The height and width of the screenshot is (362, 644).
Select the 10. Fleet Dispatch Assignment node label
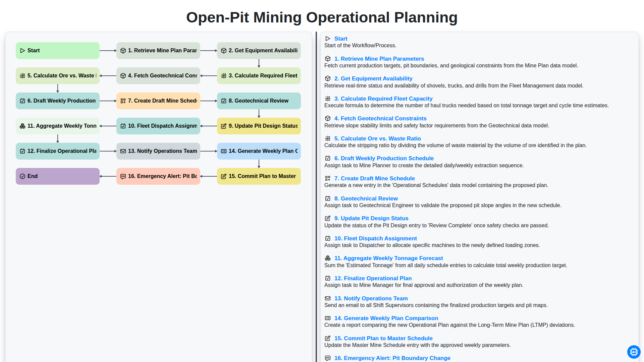coord(162,126)
